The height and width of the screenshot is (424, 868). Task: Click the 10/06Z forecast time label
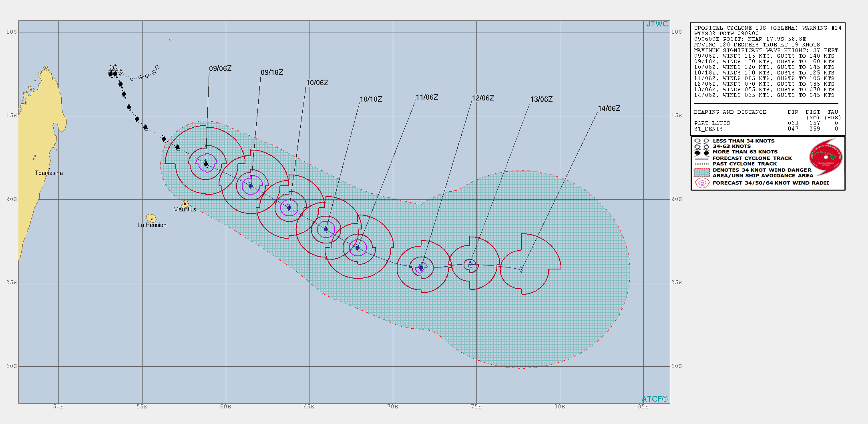pos(317,83)
